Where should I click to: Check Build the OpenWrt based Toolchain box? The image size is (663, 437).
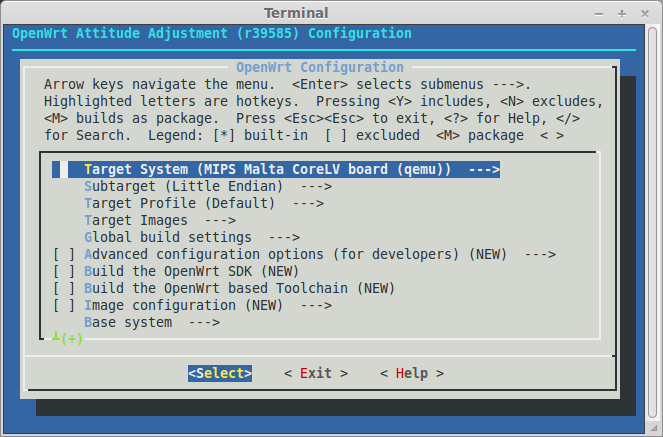pos(64,288)
